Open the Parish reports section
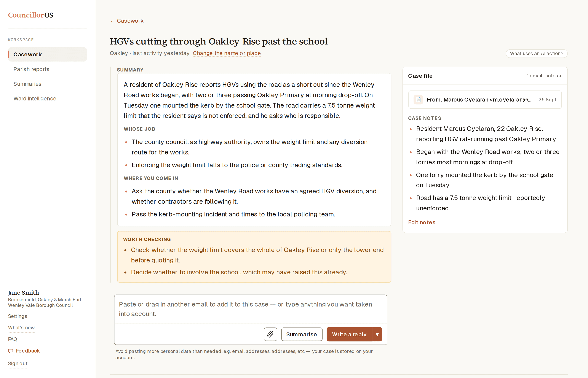 pyautogui.click(x=31, y=69)
